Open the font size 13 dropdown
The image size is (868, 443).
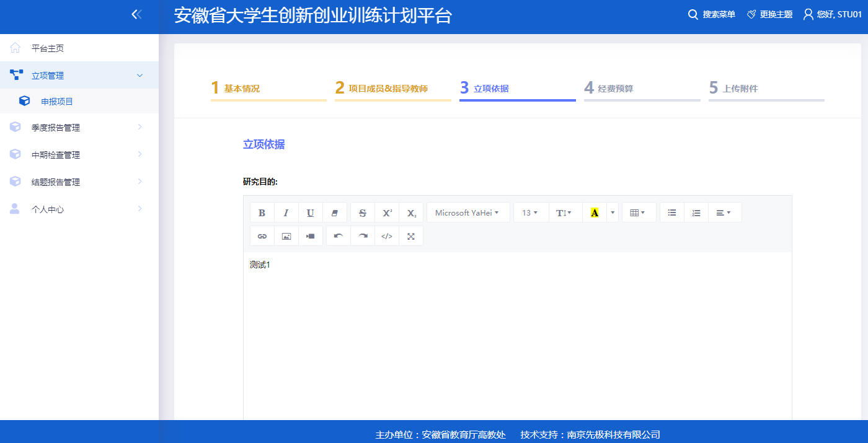point(530,213)
